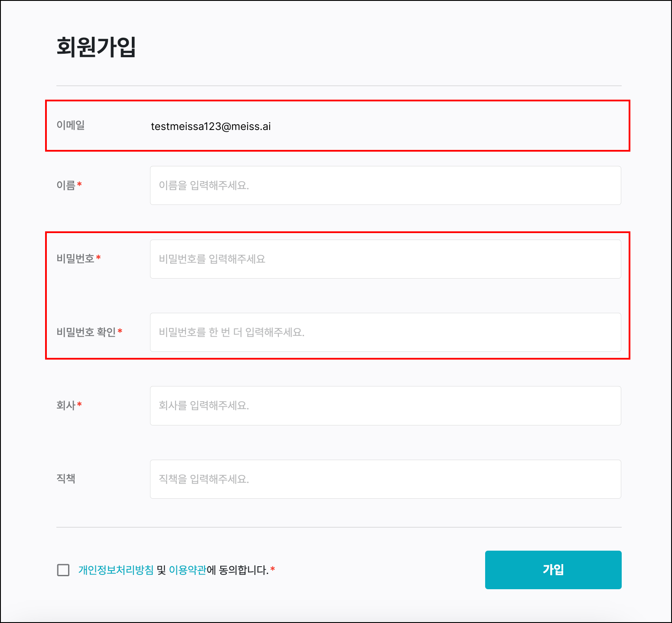Click the red asterisk beside 회사 label
672x623 pixels.
[79, 405]
